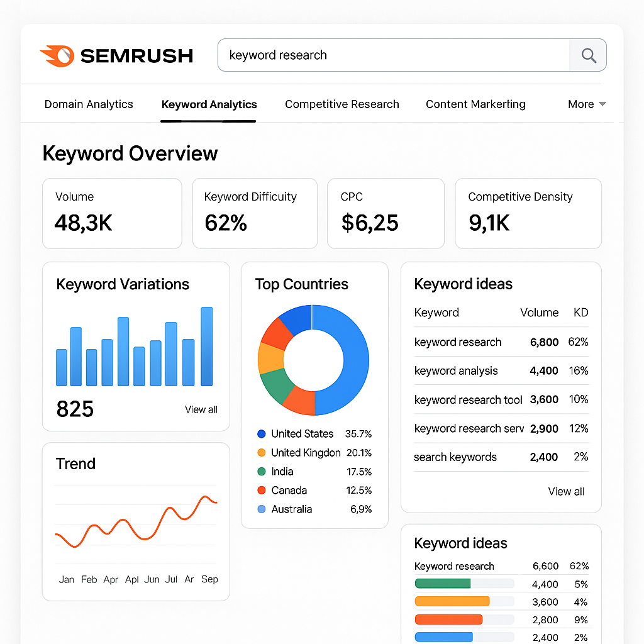The width and height of the screenshot is (644, 644).
Task: Open the keyword research tool row
Action: (501, 399)
